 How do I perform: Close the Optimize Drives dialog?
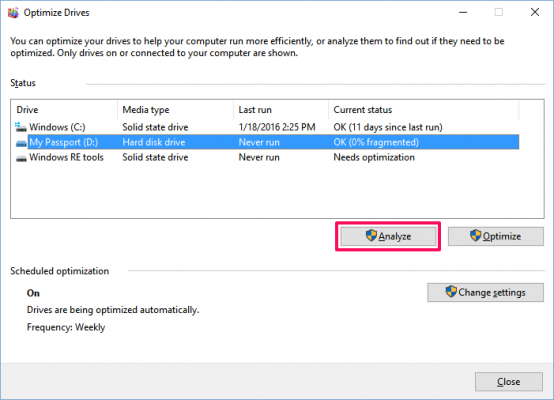point(508,382)
